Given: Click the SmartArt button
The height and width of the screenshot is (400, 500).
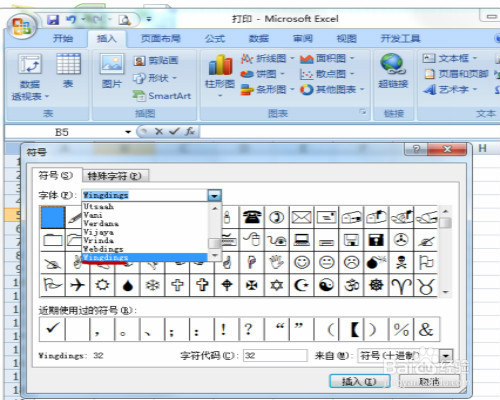Looking at the screenshot, I should pos(162,96).
